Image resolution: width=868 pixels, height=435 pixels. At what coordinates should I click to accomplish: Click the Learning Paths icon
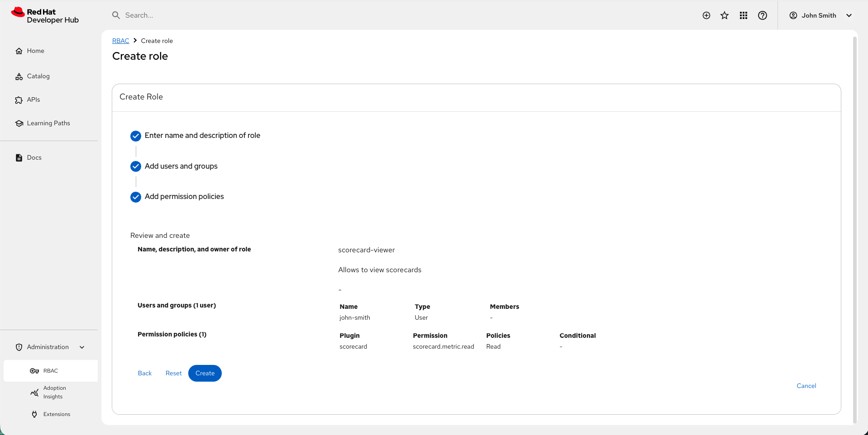19,123
